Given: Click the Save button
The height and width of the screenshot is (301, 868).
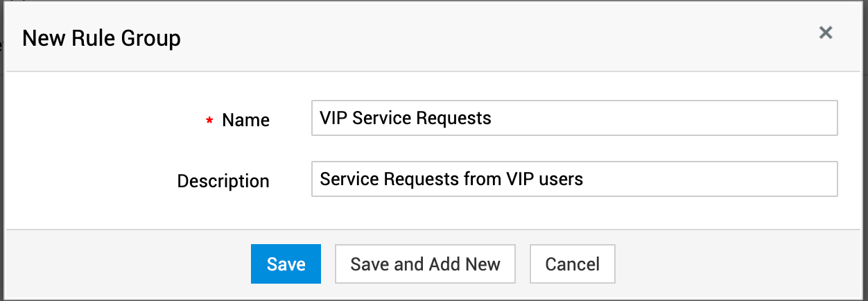Looking at the screenshot, I should 286,264.
